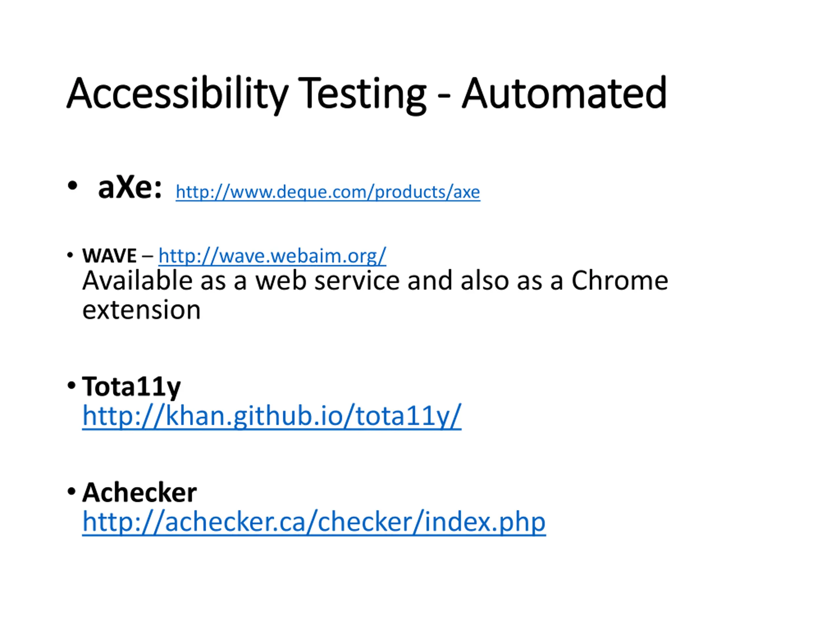Click the bullet point before aXe
This screenshot has height=630, width=840.
72,186
